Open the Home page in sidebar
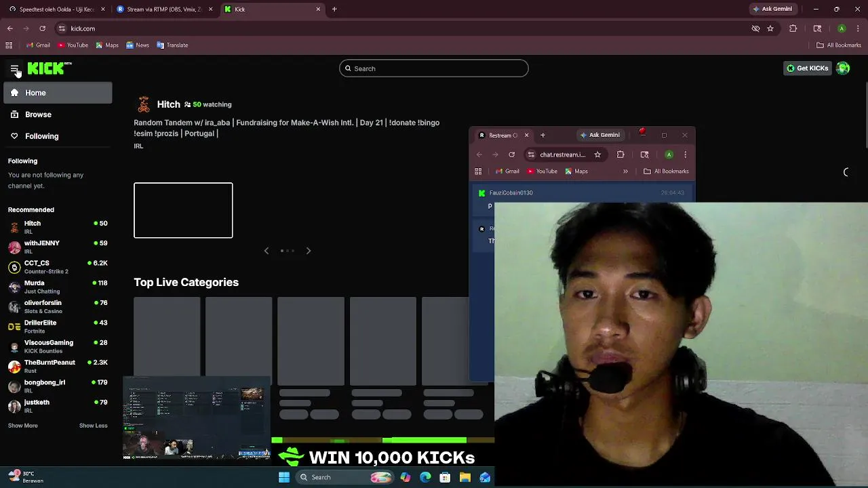This screenshot has height=488, width=868. (x=58, y=93)
